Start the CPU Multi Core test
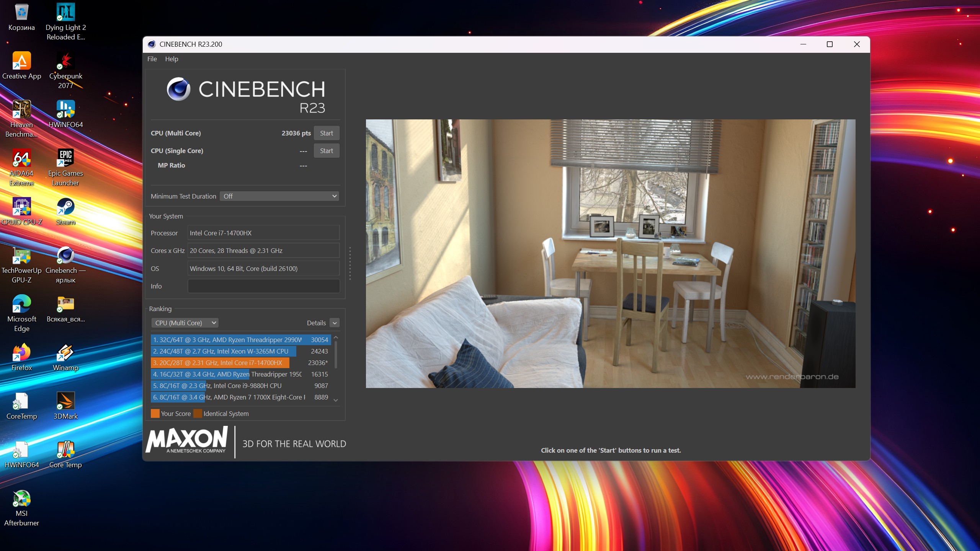The width and height of the screenshot is (980, 551). 326,133
